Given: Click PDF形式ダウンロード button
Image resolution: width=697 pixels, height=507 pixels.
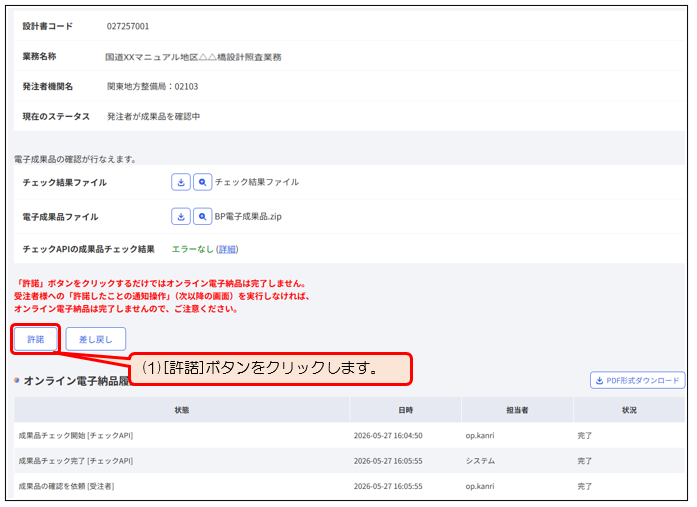Looking at the screenshot, I should click(637, 380).
